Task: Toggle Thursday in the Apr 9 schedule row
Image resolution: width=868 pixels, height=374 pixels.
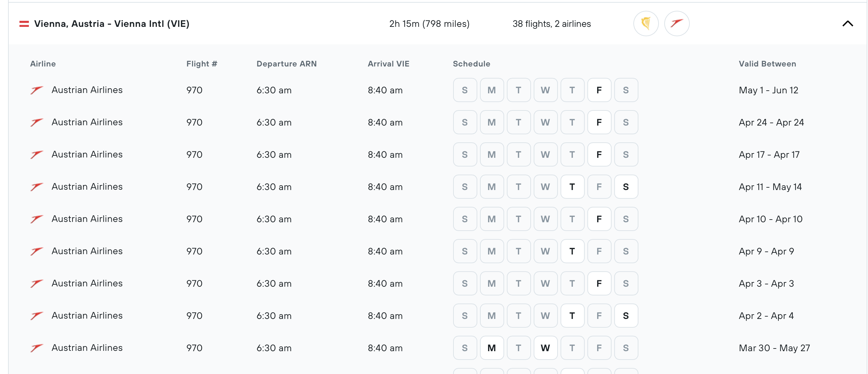Action: pyautogui.click(x=572, y=251)
